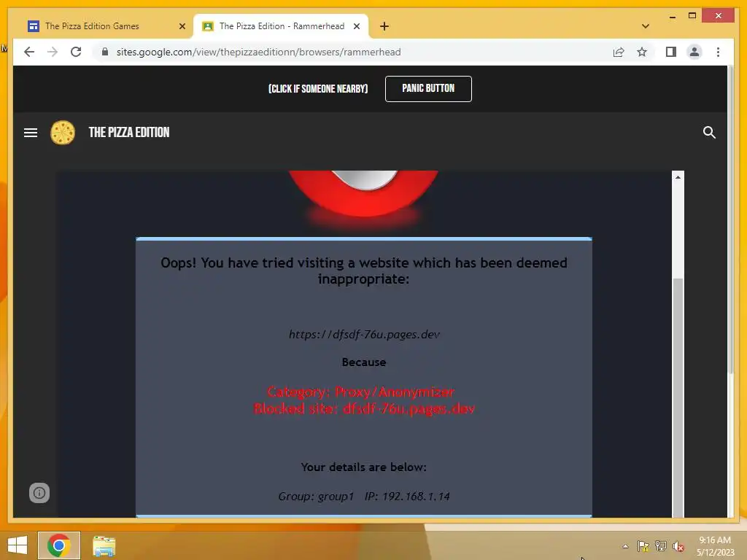The height and width of the screenshot is (560, 747).
Task: Click the blocked URL dfsdf-76u.pages.dev text
Action: click(x=364, y=334)
